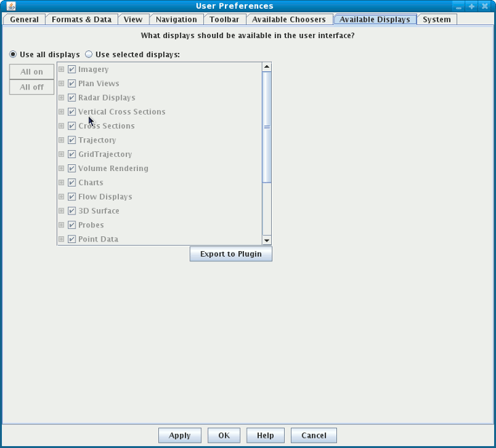The image size is (496, 448).
Task: Toggle the Volume Rendering checkbox
Action: click(x=71, y=168)
